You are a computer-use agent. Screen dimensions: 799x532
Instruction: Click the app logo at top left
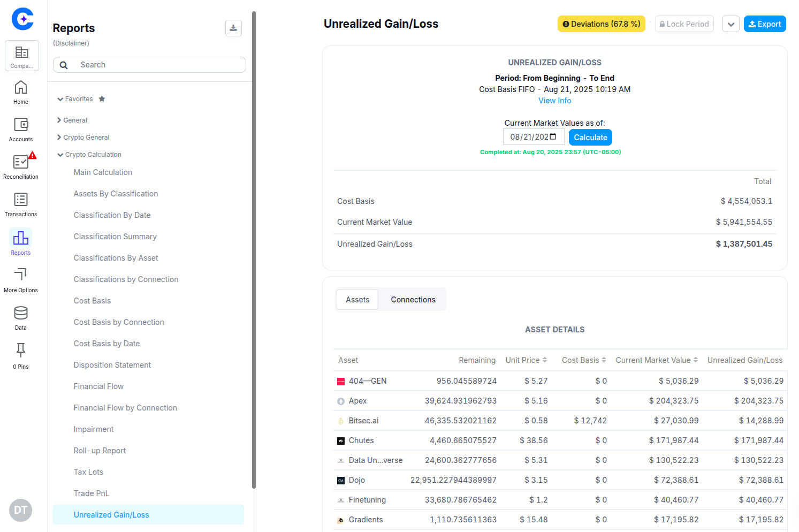click(22, 19)
